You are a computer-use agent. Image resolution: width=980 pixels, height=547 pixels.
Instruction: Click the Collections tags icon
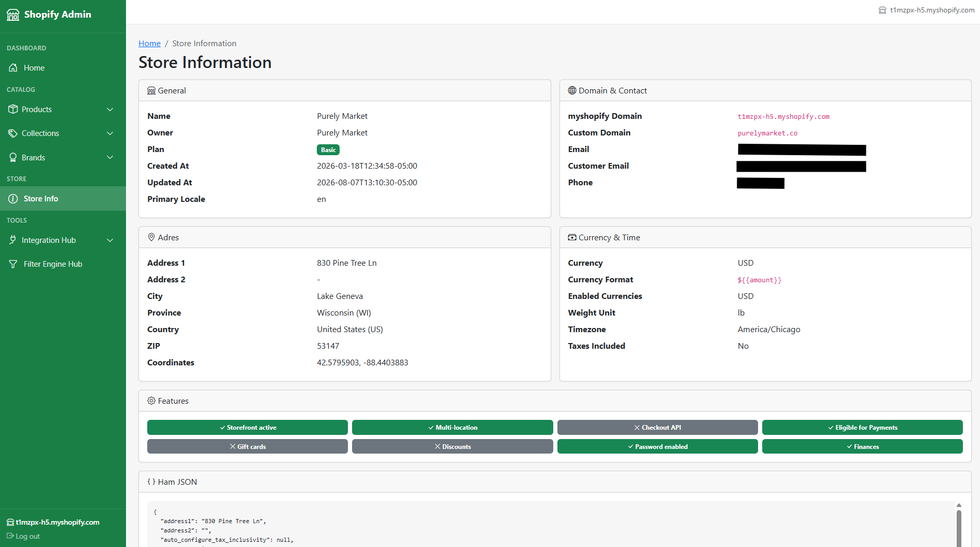click(13, 133)
